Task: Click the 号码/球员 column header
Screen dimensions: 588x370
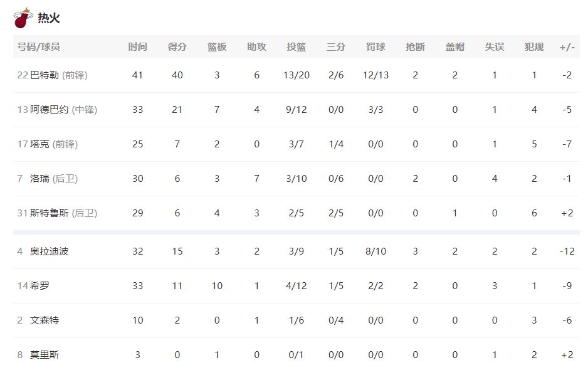Action: 38,47
